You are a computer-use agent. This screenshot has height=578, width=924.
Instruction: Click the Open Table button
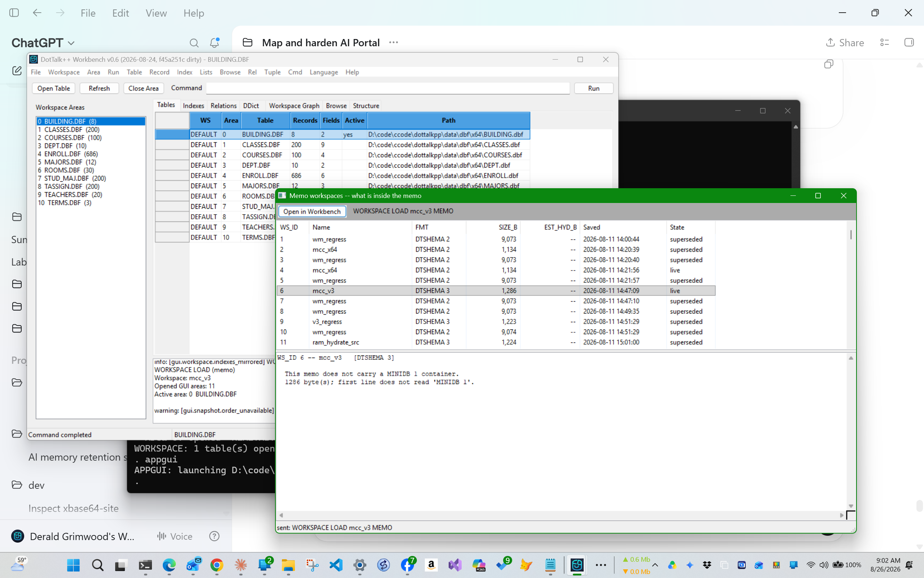(53, 88)
